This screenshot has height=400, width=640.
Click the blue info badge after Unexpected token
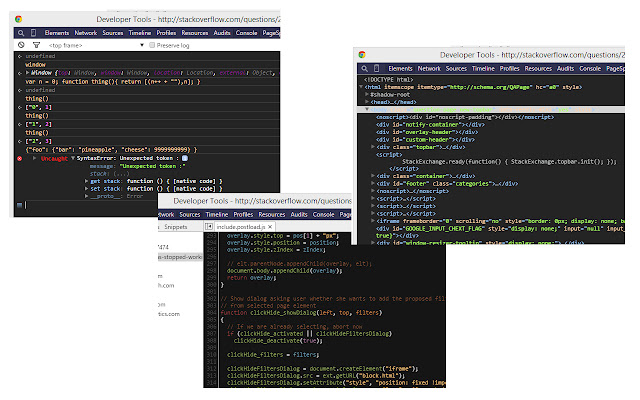(185, 158)
